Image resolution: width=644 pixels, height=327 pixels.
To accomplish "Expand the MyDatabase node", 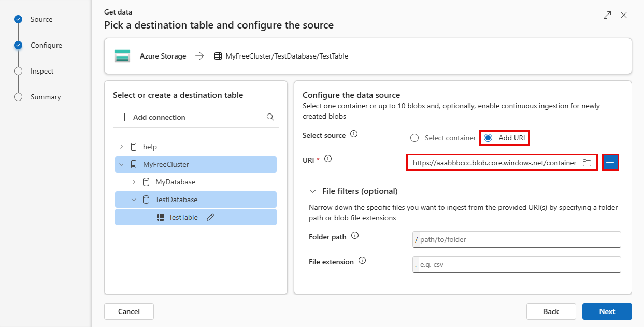I will (x=134, y=182).
